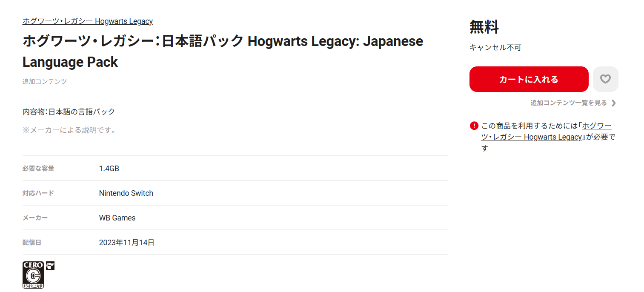This screenshot has width=644, height=292.
Task: Add item to wishlist with heart icon
Action: point(605,79)
